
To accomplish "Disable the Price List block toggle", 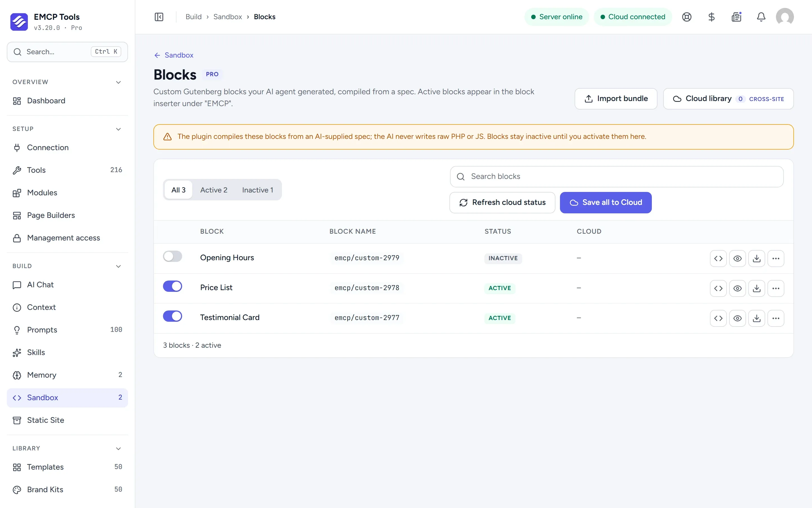I will [x=173, y=286].
